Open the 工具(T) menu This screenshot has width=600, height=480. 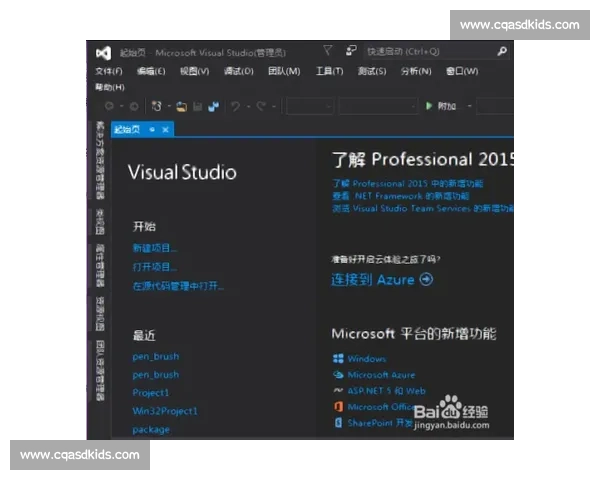click(329, 71)
